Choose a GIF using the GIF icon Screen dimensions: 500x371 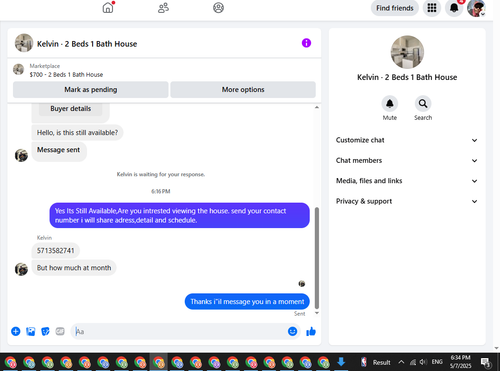(60, 331)
